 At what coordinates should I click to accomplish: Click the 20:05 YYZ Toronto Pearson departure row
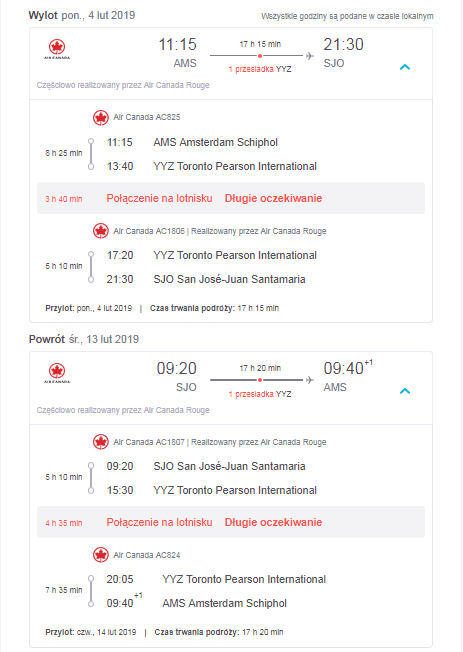pyautogui.click(x=216, y=579)
